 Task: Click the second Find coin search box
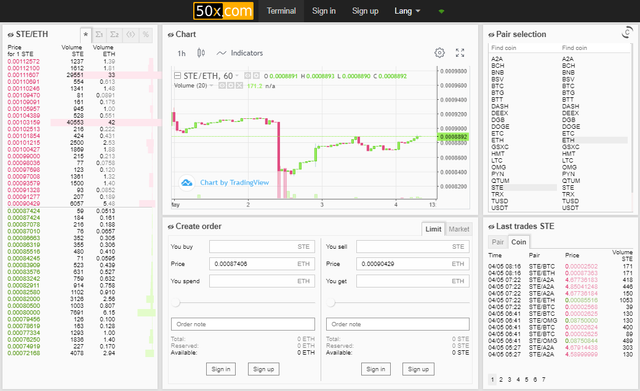[x=596, y=48]
